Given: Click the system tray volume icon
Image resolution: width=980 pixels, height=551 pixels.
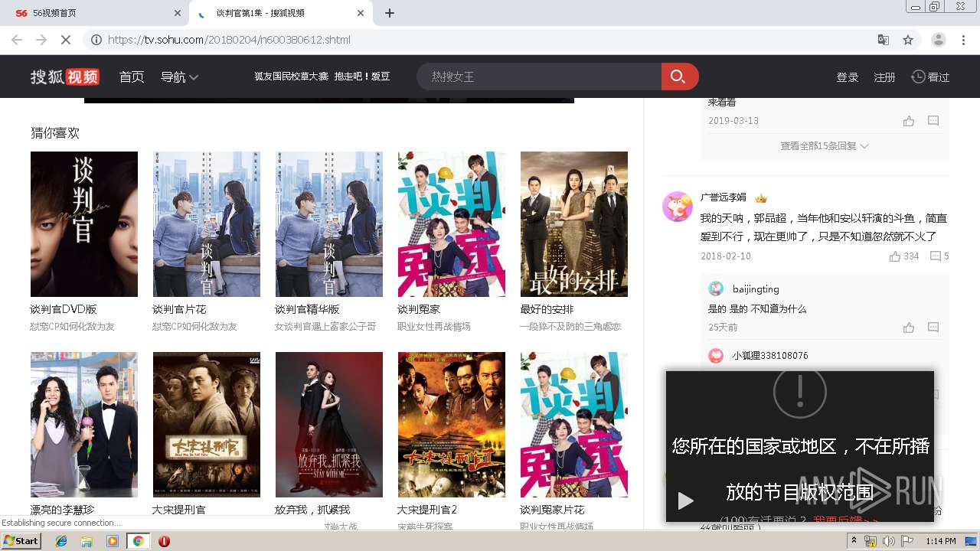Looking at the screenshot, I should 888,541.
